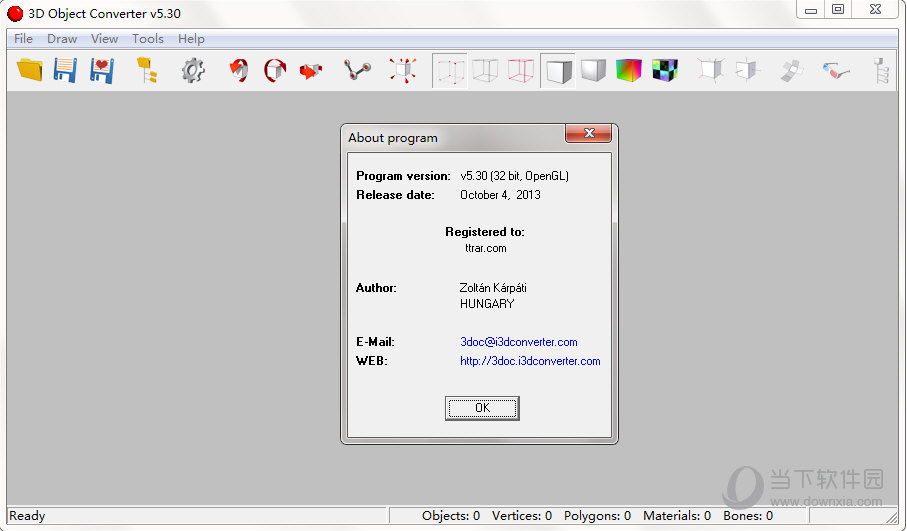This screenshot has width=907, height=531.
Task: Click 'Bones: 0' in status bar
Action: tap(748, 515)
